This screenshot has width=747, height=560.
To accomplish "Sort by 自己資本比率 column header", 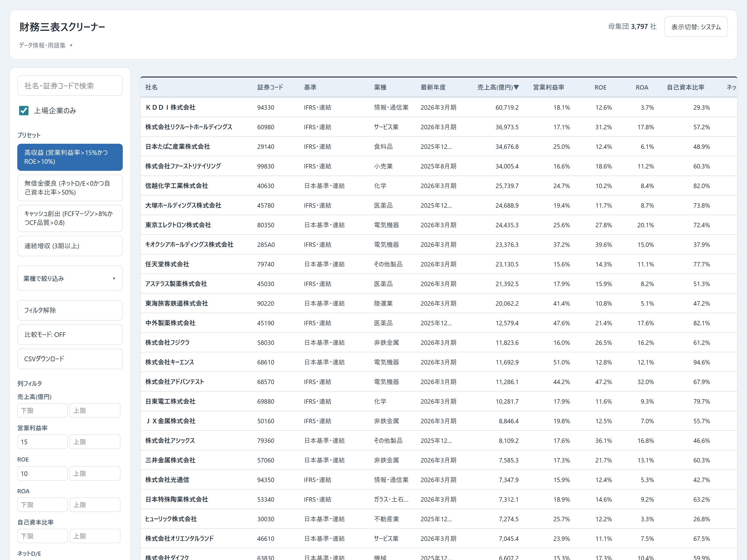I will tap(686, 87).
